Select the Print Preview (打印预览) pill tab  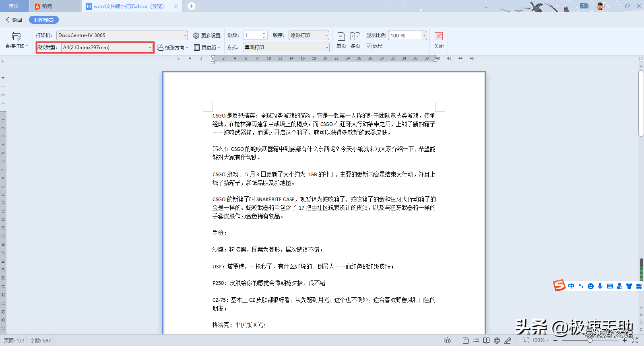click(x=44, y=20)
